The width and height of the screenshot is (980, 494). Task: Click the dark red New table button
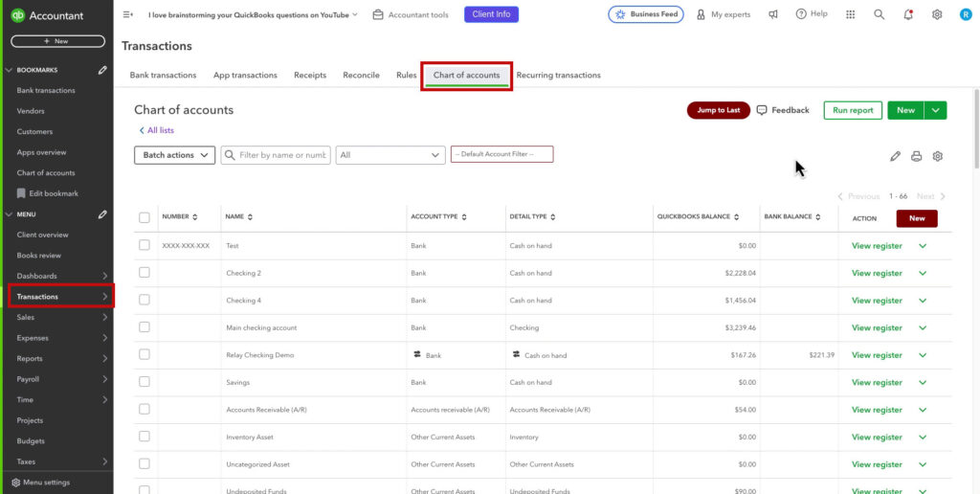[917, 218]
